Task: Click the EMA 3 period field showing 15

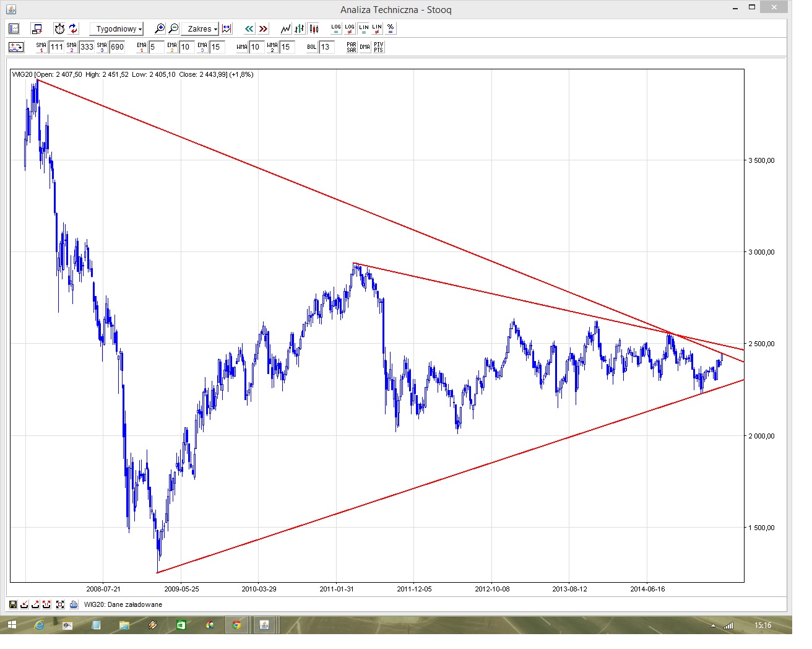Action: (217, 47)
